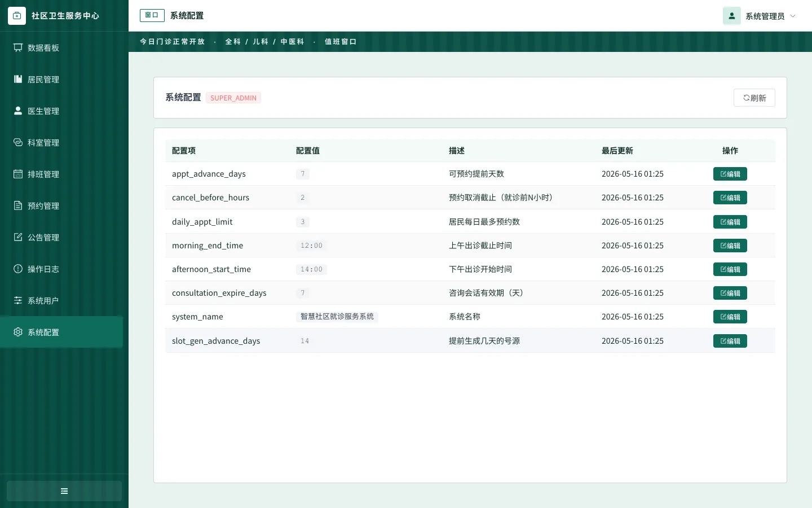This screenshot has height=508, width=812.
Task: Click the 预约管理 document icon
Action: pos(18,206)
